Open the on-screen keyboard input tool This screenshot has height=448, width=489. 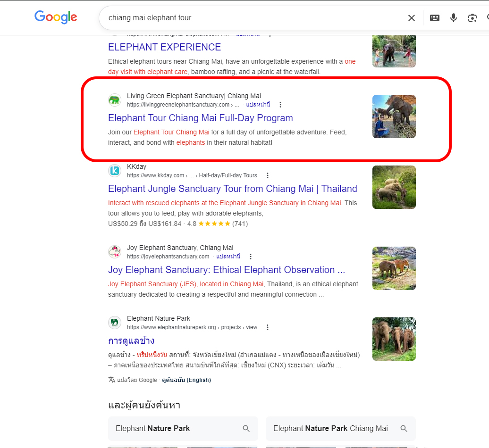[x=435, y=18]
